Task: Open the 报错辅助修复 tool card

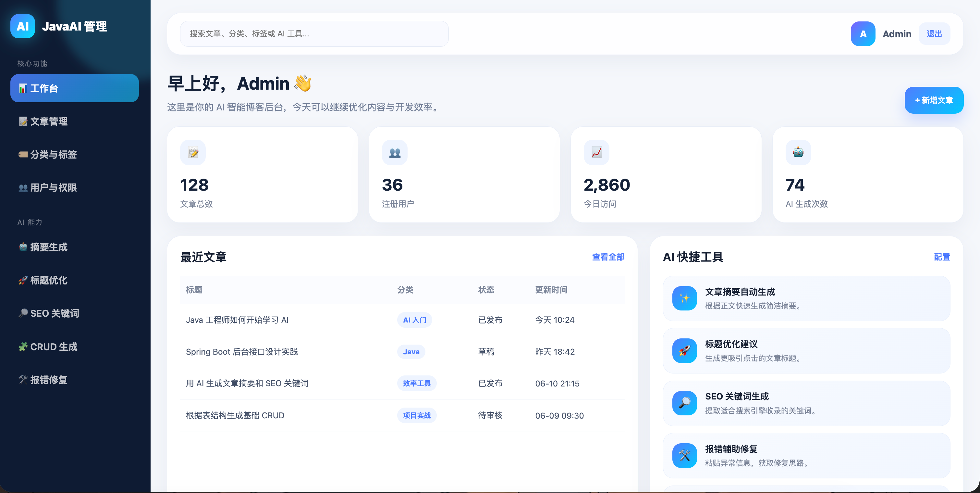Action: click(x=806, y=456)
